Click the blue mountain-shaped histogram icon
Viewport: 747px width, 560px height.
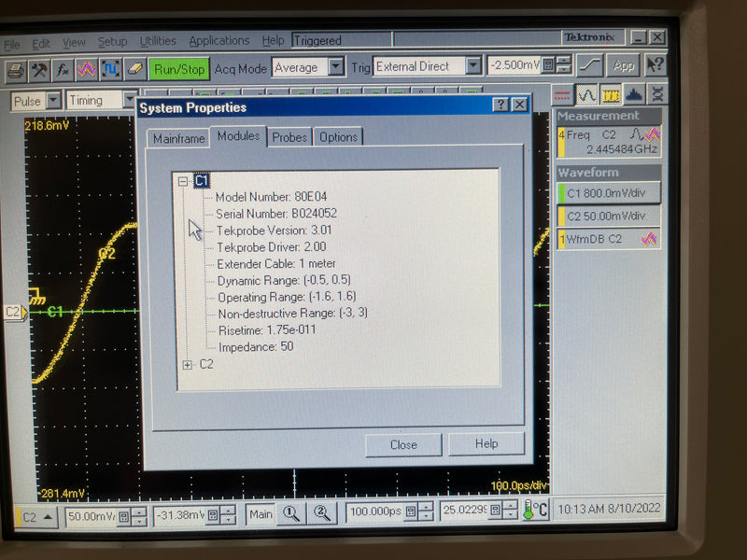point(634,95)
